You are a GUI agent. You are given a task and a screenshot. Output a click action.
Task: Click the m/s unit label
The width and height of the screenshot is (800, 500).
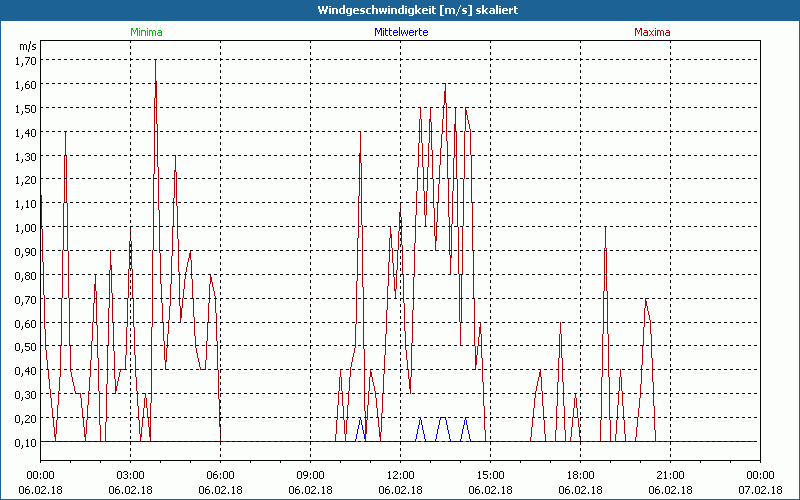pyautogui.click(x=26, y=46)
